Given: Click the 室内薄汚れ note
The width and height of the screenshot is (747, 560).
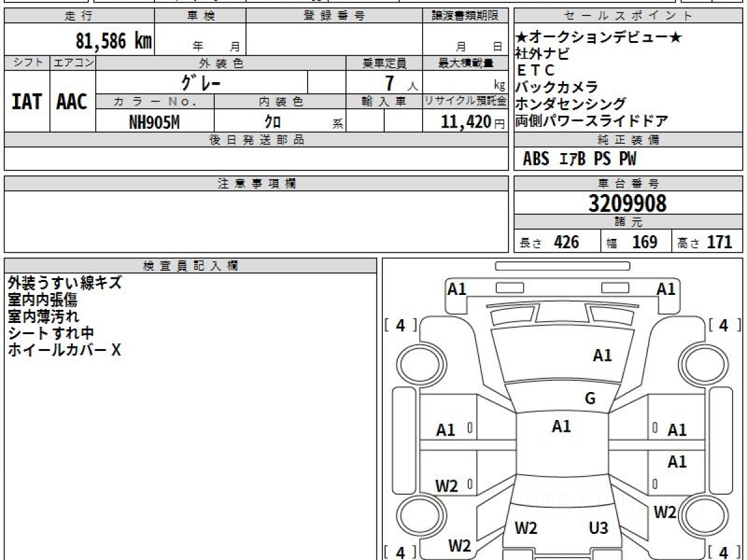Looking at the screenshot, I should [44, 316].
